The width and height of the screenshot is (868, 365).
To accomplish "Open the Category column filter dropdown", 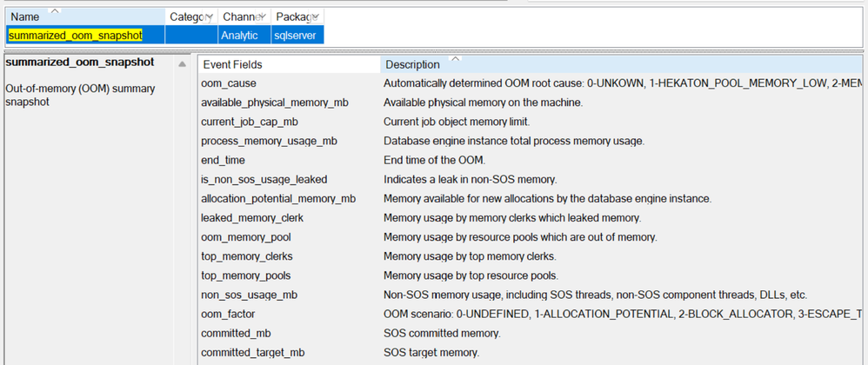I will 210,17.
